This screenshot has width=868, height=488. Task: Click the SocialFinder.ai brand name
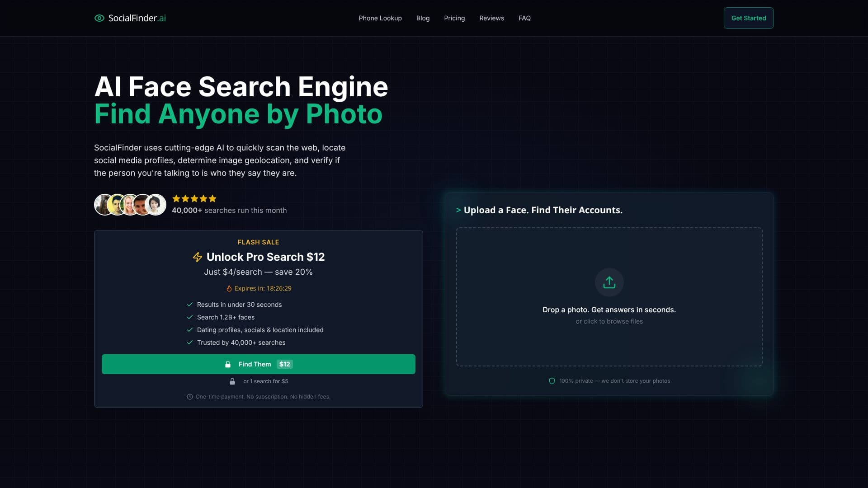click(137, 18)
